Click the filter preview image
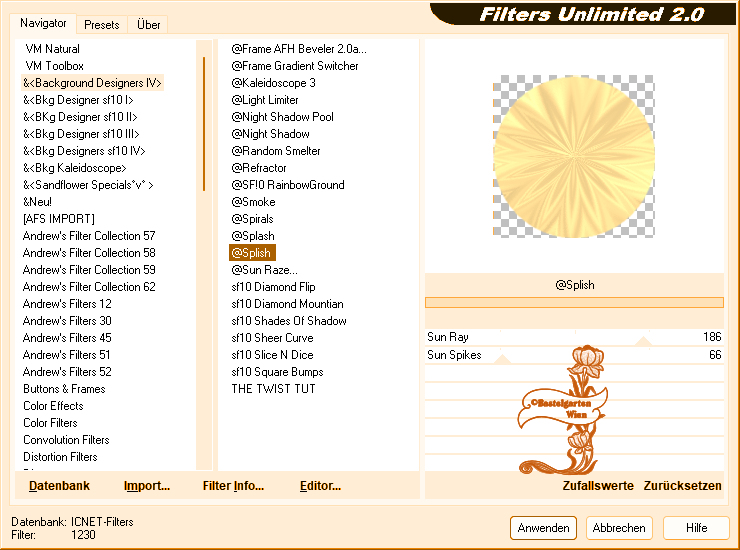Viewport: 740px width, 550px height. 574,156
